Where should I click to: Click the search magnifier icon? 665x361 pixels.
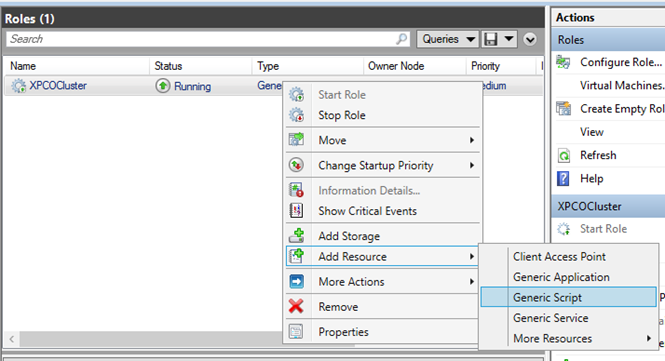coord(401,39)
